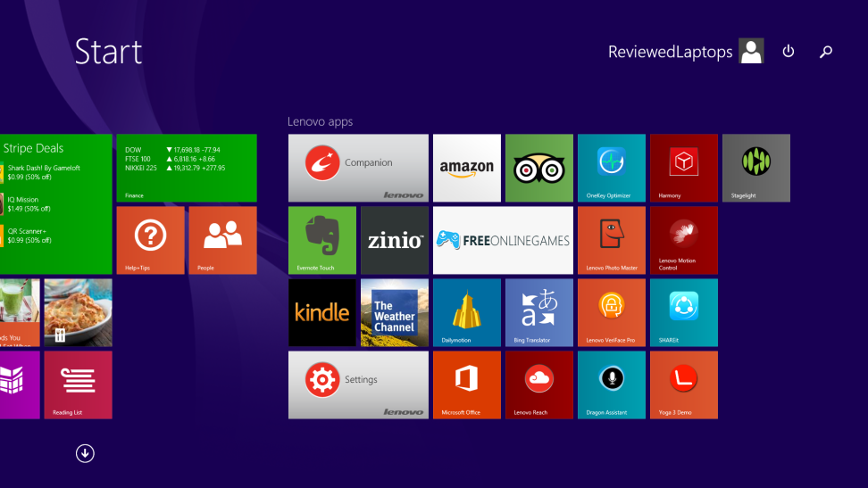Image resolution: width=868 pixels, height=488 pixels.
Task: Launch the Amazon app tile
Action: [x=467, y=169]
